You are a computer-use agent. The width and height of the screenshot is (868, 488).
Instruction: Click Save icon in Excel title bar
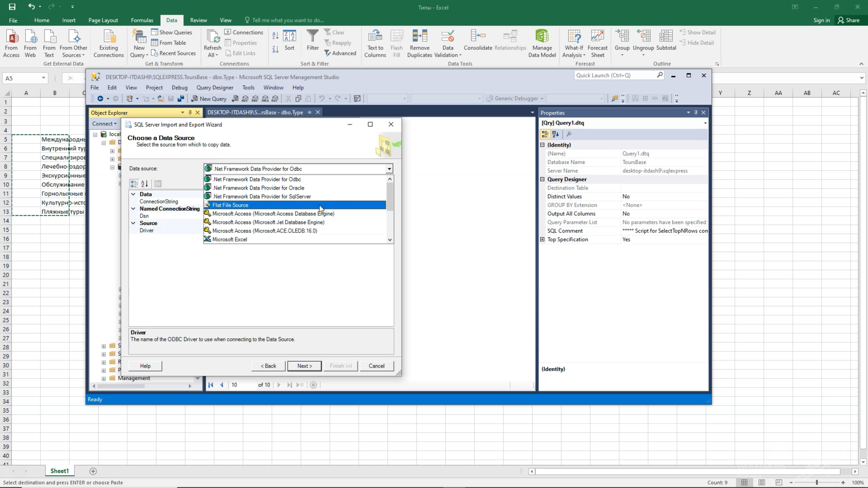(12, 7)
